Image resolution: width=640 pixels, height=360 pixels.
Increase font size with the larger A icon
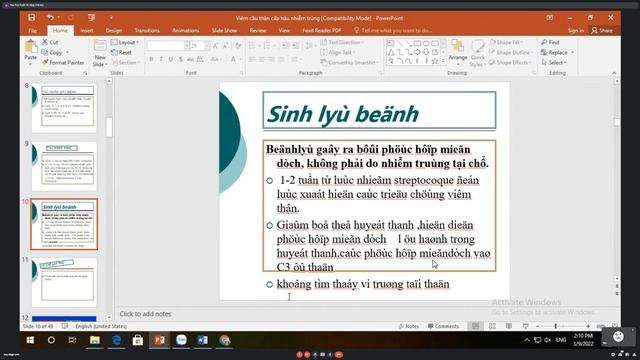(216, 46)
